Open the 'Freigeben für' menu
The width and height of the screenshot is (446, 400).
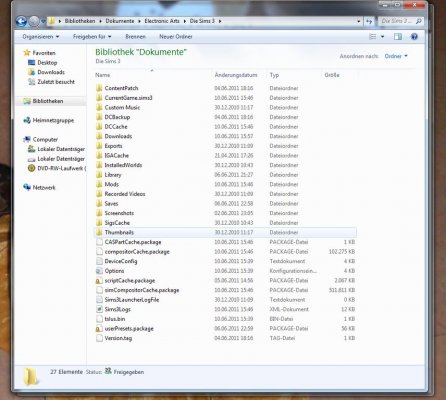coord(92,37)
